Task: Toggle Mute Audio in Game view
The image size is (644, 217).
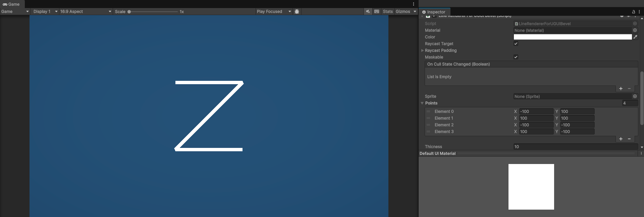Action: click(368, 11)
